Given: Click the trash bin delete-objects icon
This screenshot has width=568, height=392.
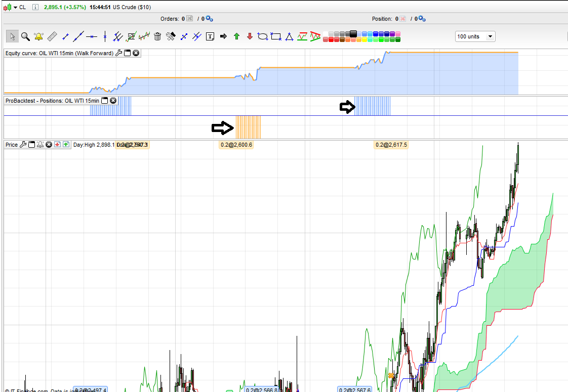Looking at the screenshot, I should click(x=157, y=36).
